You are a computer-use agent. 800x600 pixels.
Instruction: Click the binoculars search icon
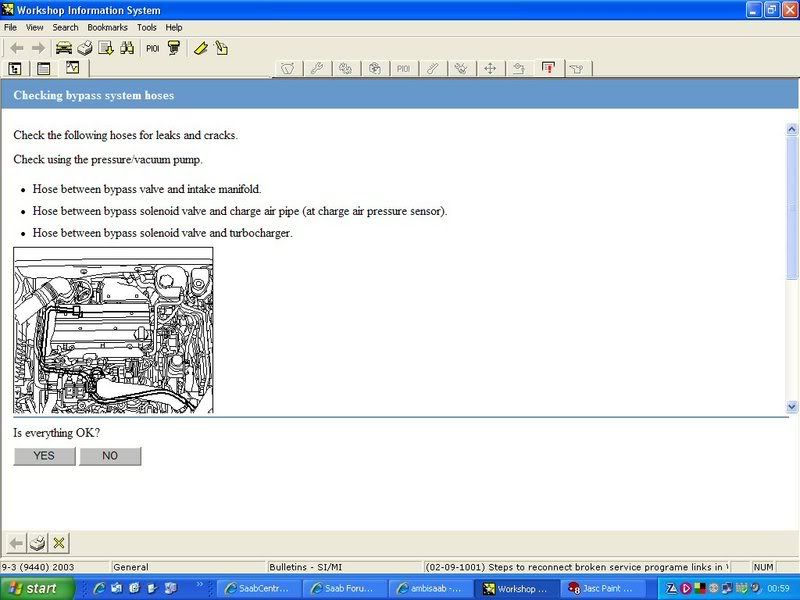click(127, 48)
